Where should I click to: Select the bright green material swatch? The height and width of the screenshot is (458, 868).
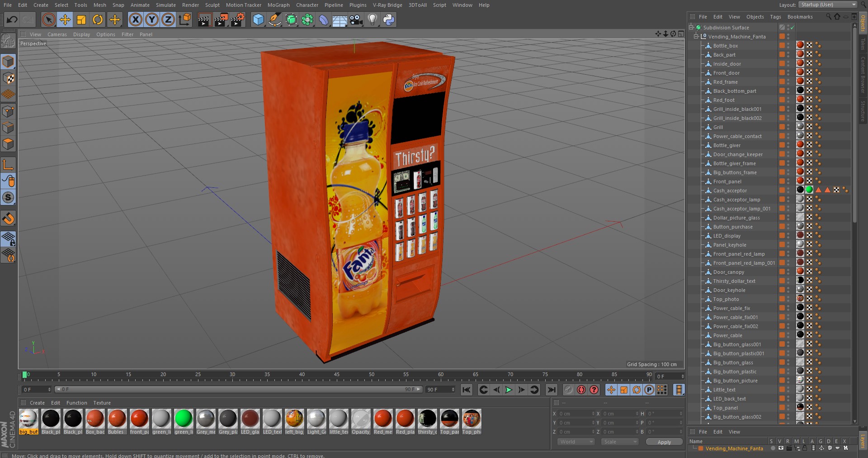click(184, 421)
